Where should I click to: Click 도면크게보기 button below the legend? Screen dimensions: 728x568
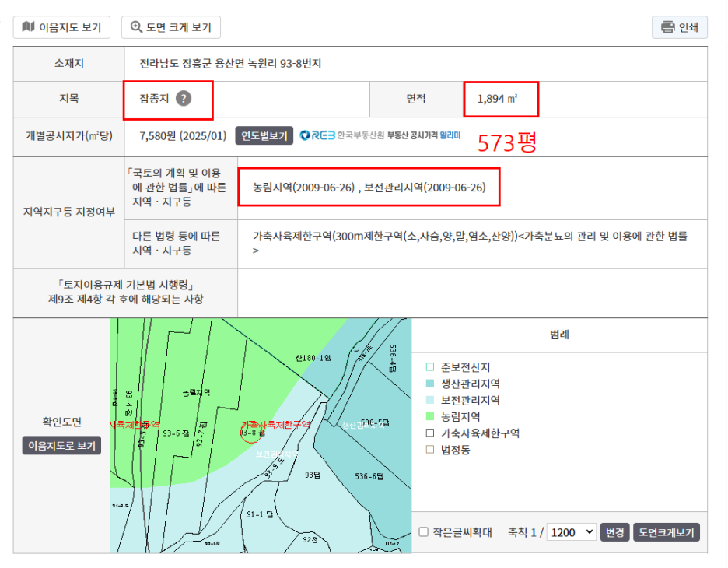667,532
